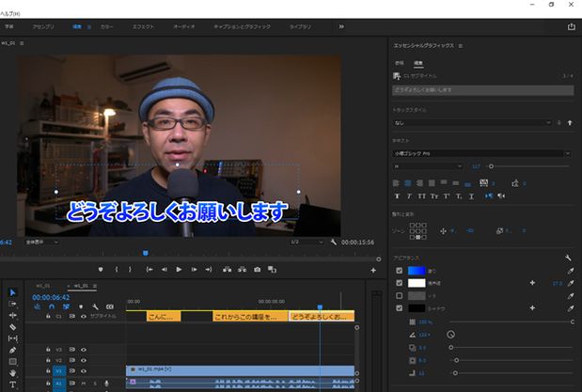This screenshot has height=392, width=582.
Task: Open the blue fill color swatch
Action: (417, 271)
